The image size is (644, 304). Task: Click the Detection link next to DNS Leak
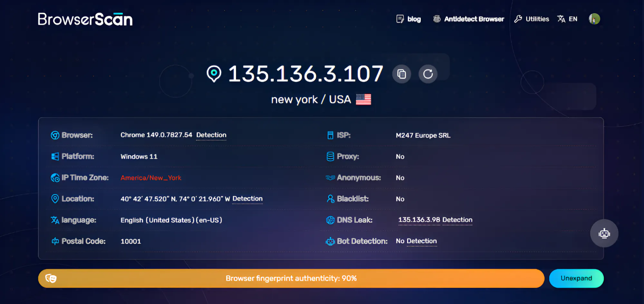coord(457,220)
